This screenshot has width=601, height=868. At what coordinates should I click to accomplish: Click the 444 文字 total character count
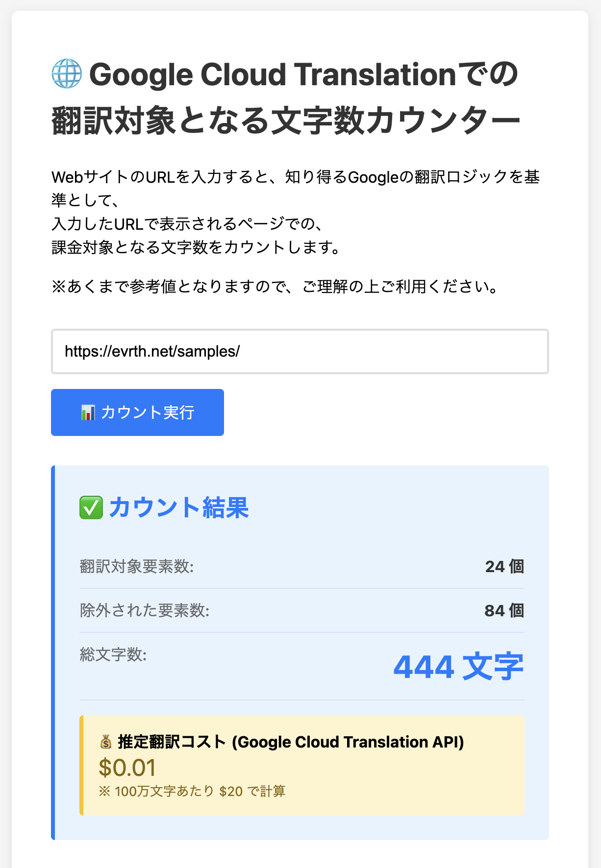coord(458,667)
